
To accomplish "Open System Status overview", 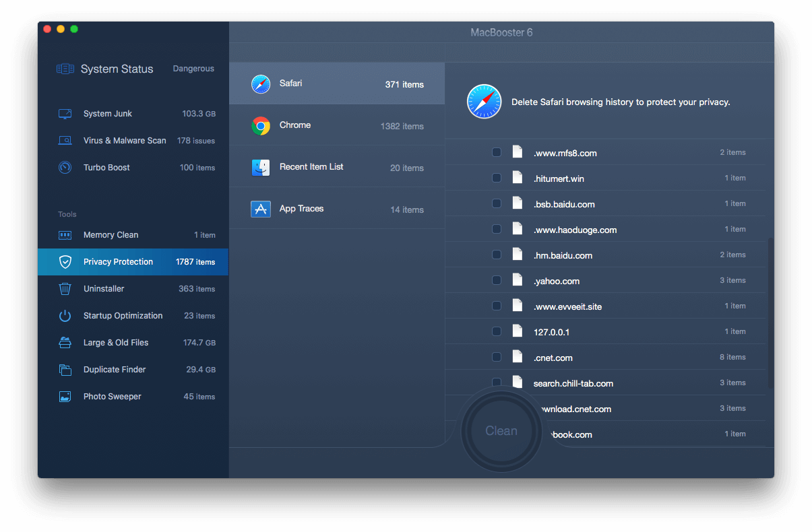I will coord(117,69).
